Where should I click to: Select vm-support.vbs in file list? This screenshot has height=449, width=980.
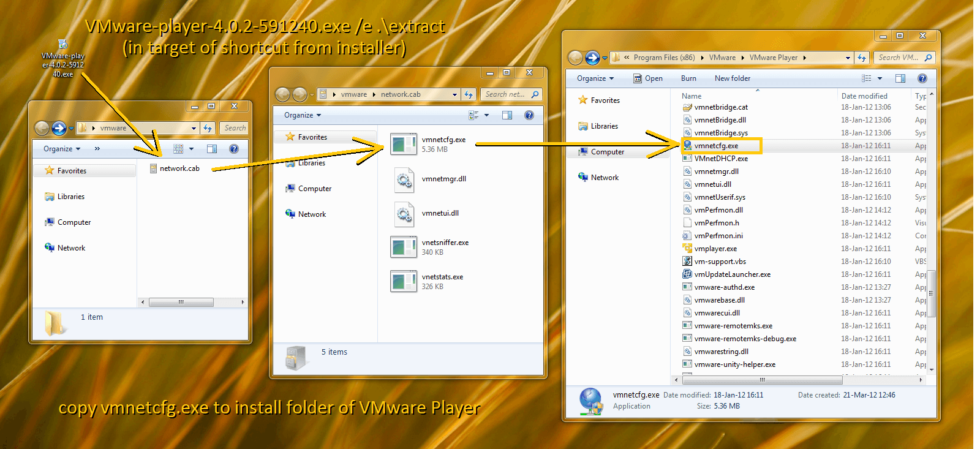point(714,262)
